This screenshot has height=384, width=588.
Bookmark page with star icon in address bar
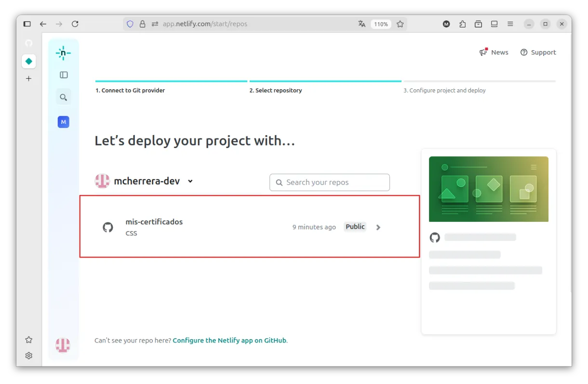point(400,24)
